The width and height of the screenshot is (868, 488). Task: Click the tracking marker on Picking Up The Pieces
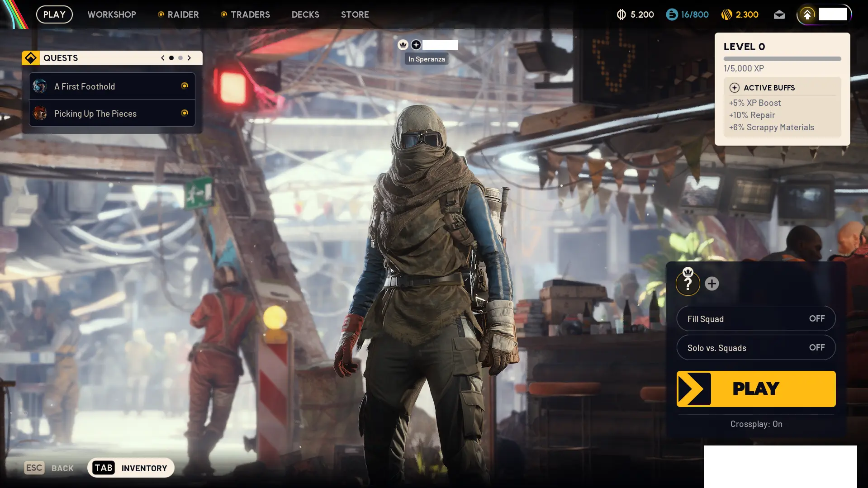pos(185,113)
